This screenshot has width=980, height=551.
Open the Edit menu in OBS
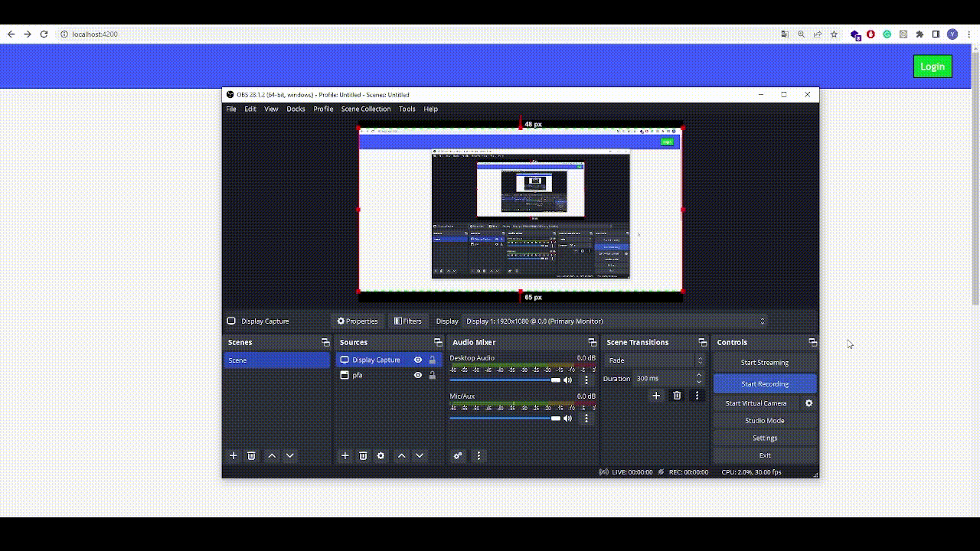point(250,109)
